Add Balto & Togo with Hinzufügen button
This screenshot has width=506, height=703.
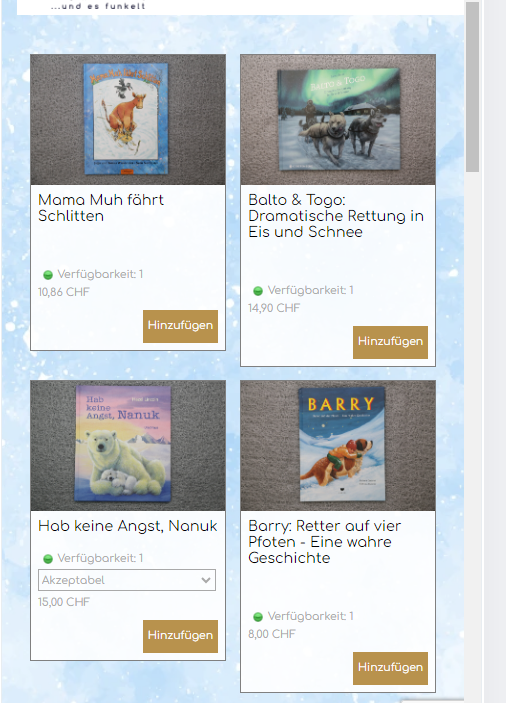pyautogui.click(x=390, y=342)
